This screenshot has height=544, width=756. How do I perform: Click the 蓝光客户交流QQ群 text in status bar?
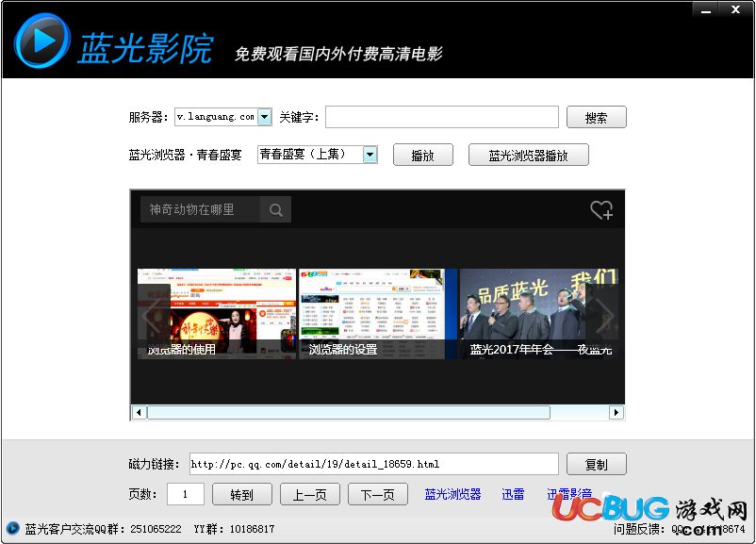click(x=103, y=529)
